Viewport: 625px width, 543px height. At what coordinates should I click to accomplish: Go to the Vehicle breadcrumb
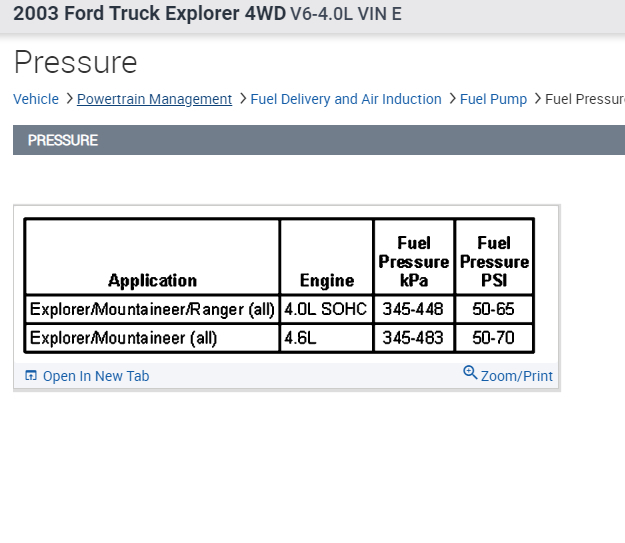click(x=36, y=99)
